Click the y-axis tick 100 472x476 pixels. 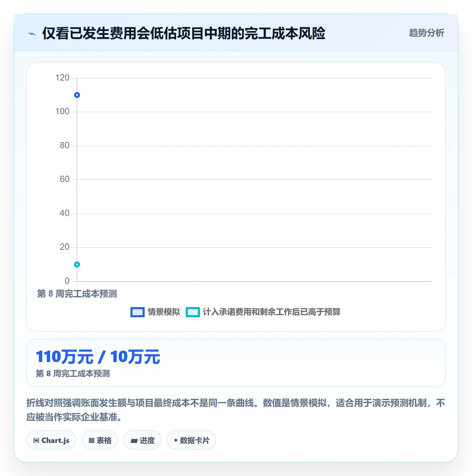coord(62,112)
